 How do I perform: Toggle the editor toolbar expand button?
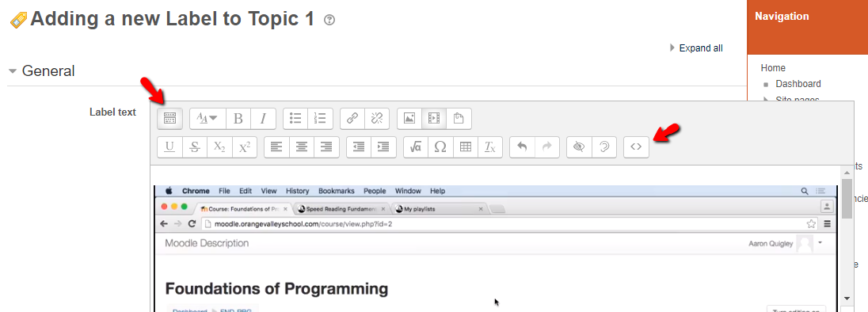[x=170, y=118]
